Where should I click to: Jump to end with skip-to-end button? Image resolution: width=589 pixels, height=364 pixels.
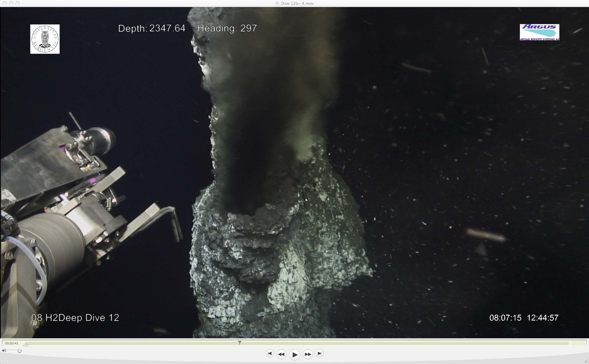[x=319, y=354]
